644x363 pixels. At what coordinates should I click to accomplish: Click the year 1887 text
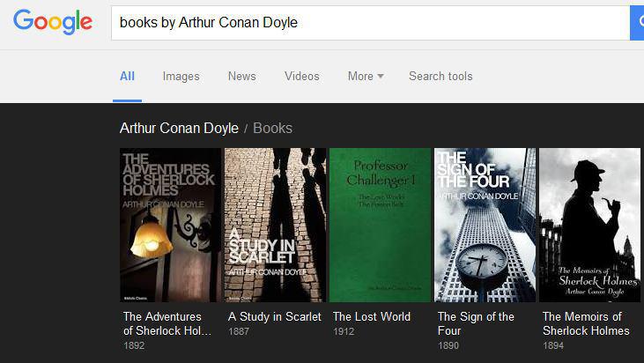[x=239, y=331]
